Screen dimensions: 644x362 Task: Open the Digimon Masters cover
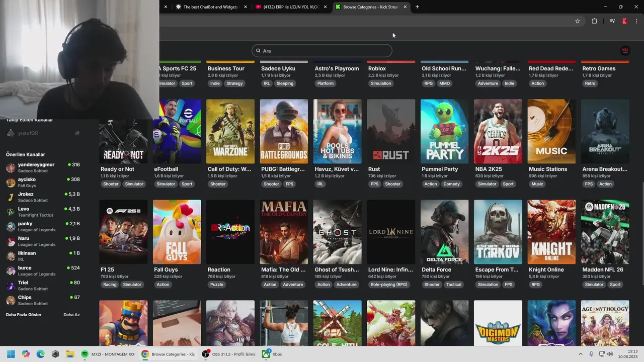coord(498,323)
